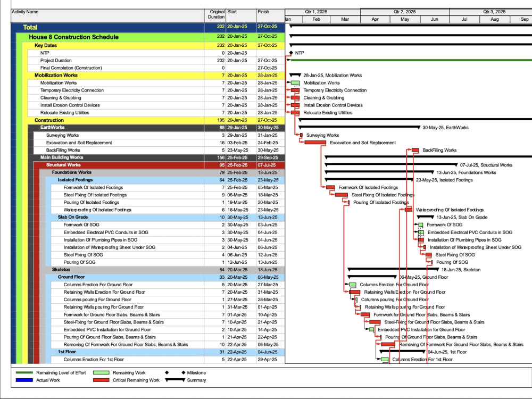The height and width of the screenshot is (399, 532).
Task: Select Pouring Of SOG in activity table
Action: click(168, 262)
